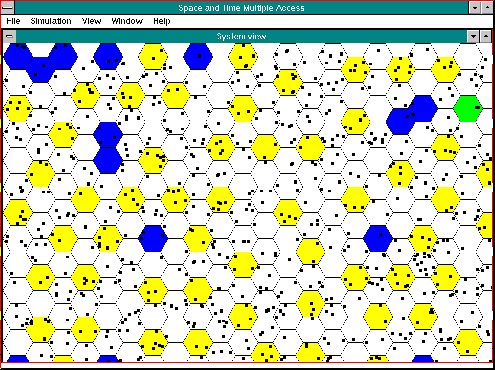
Task: Open the main window system menu box
Action: 7,7
